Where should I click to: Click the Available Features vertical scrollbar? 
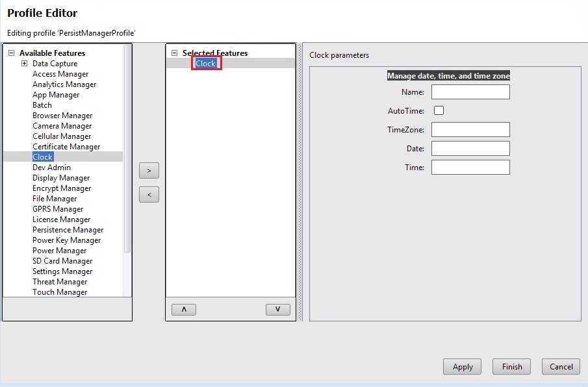click(x=127, y=149)
